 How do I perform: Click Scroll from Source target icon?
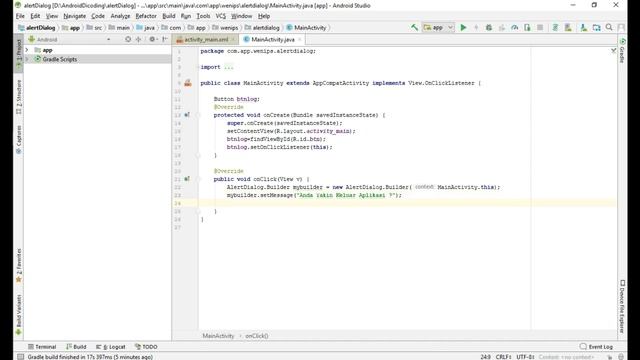click(x=128, y=39)
